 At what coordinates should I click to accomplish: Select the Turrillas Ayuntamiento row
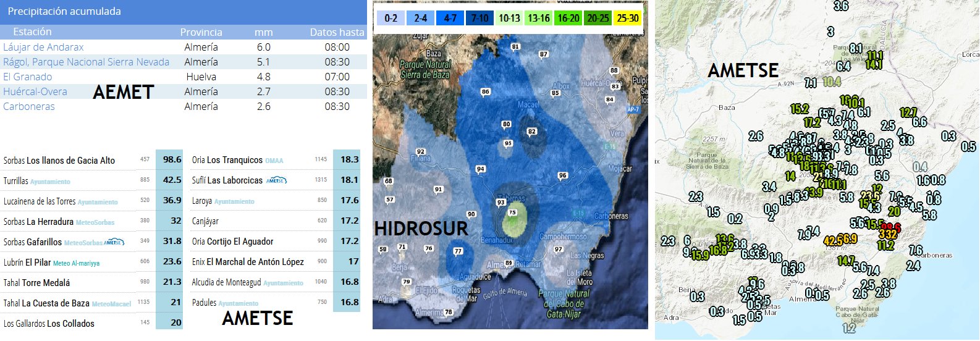click(93, 180)
